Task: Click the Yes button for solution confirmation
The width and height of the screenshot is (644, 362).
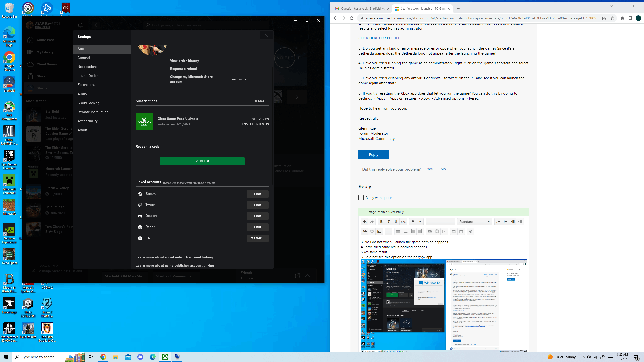Action: (x=429, y=169)
